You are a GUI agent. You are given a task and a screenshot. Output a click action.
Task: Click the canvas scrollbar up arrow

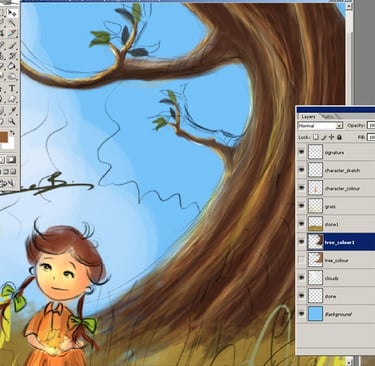pos(348,6)
